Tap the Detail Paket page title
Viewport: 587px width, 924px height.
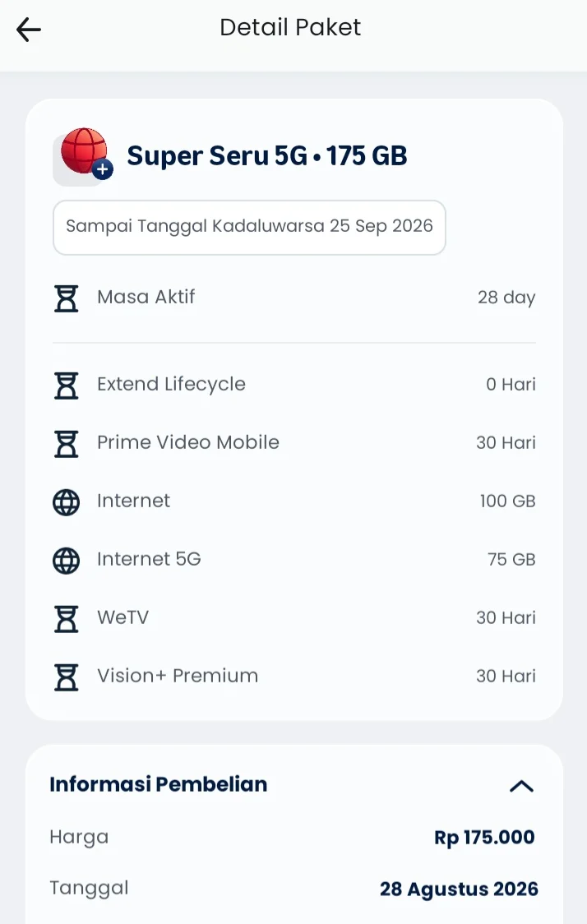[x=290, y=28]
